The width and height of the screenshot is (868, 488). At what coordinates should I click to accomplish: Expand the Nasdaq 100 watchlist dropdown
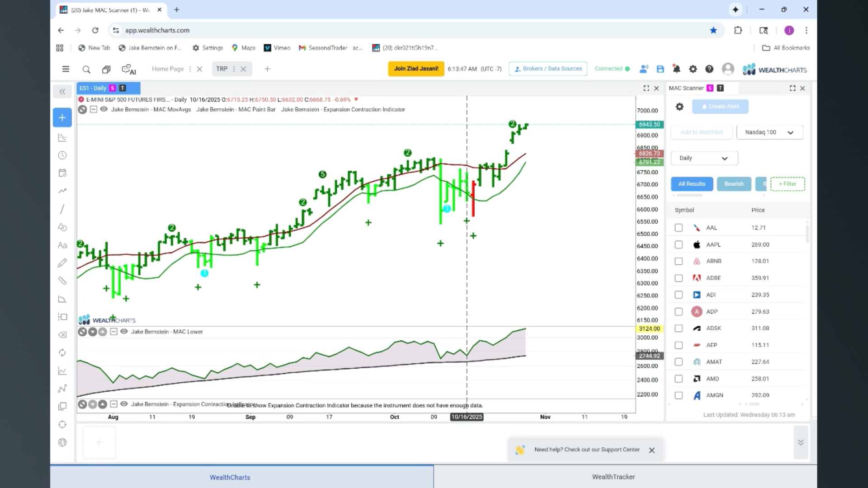(770, 132)
